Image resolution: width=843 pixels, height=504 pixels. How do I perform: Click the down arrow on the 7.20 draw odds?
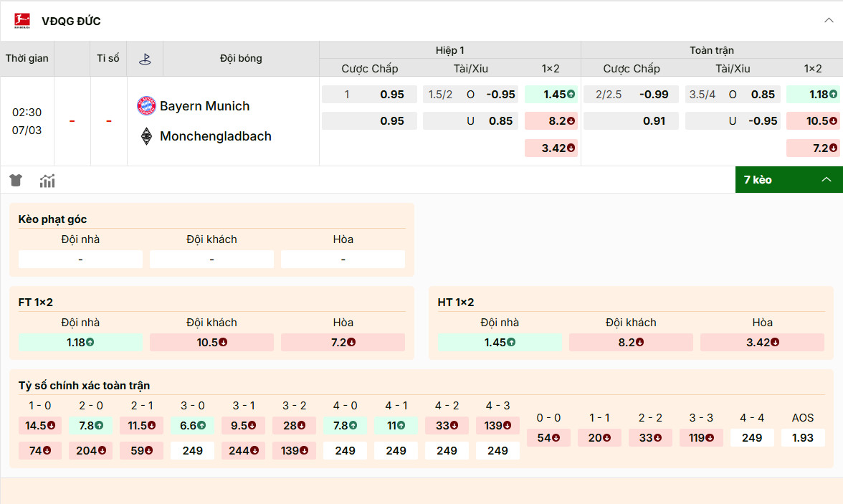pyautogui.click(x=834, y=148)
